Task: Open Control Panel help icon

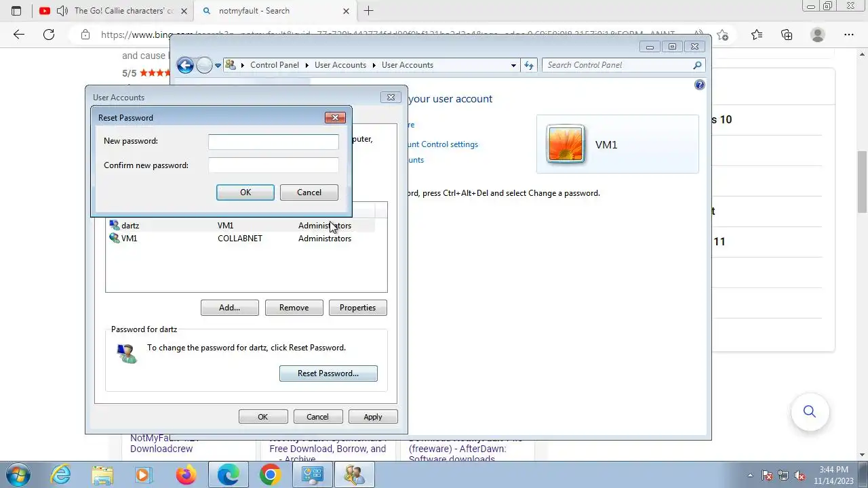Action: coord(700,85)
